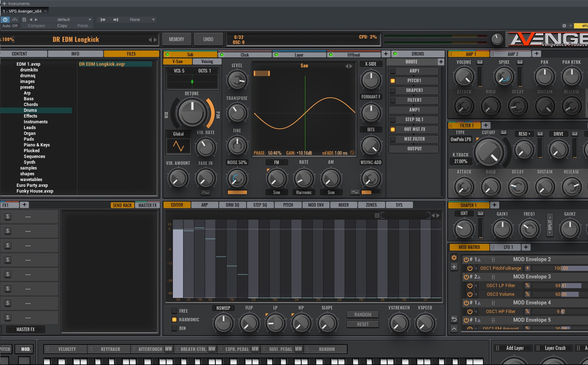Switch to the MOD ENV tab

point(316,205)
